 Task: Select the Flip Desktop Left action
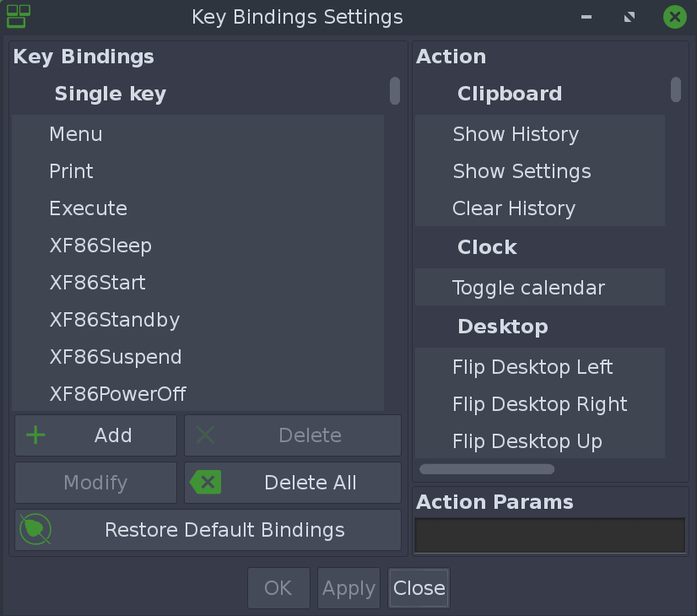coord(532,367)
